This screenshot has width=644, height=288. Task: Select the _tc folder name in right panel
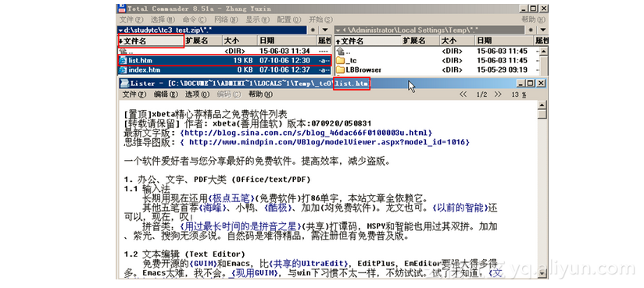351,61
